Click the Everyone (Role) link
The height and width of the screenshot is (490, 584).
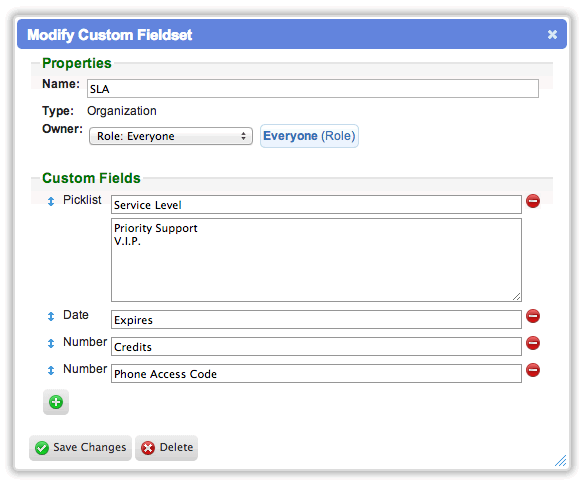[x=309, y=136]
